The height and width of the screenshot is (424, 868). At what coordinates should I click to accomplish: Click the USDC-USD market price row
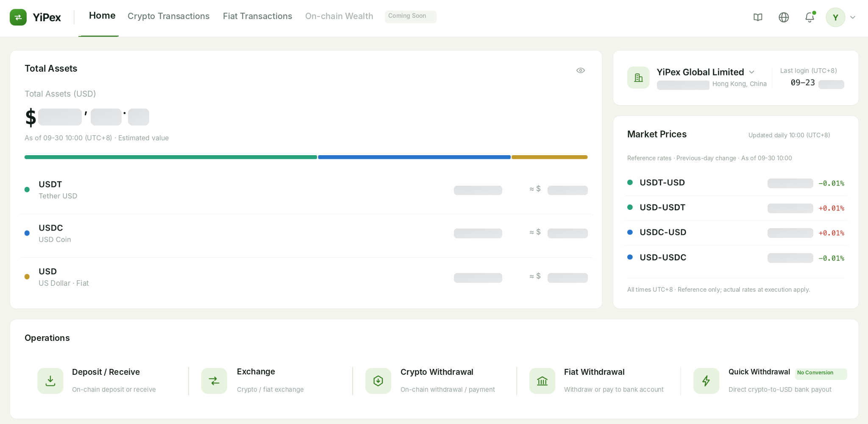tap(736, 233)
